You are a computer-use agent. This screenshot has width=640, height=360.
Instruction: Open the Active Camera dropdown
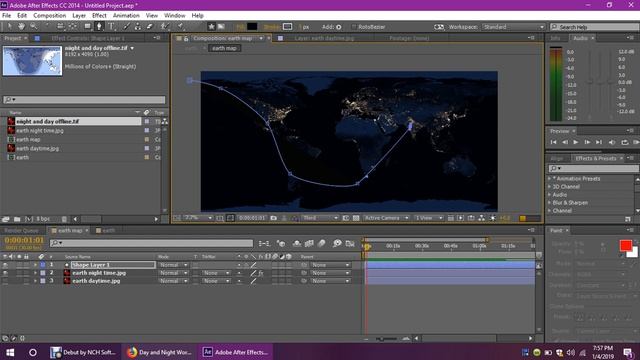click(386, 218)
